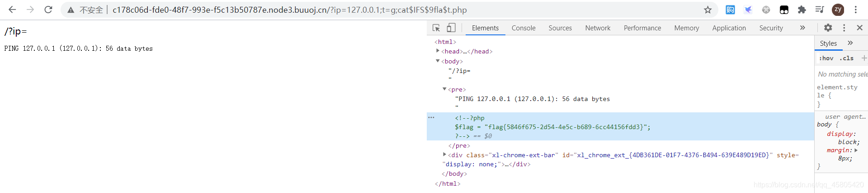Go forward to next page
Screen dimensions: 868x193
tap(30, 10)
